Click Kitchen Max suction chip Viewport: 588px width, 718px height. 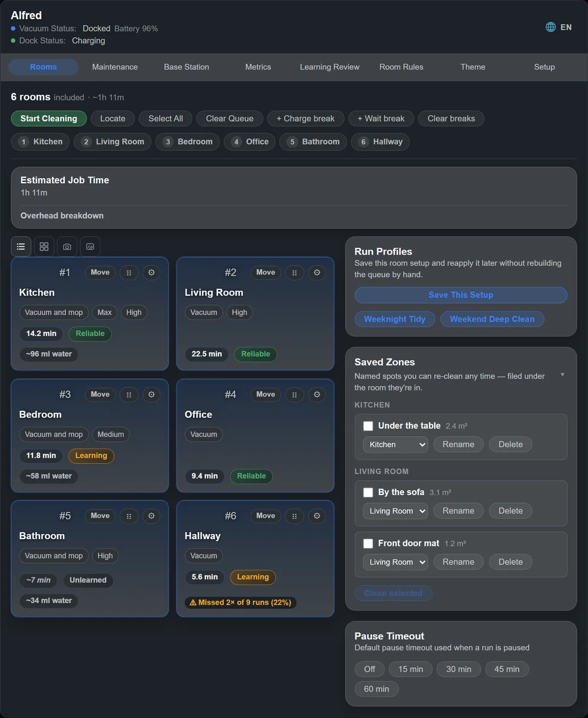tap(104, 312)
